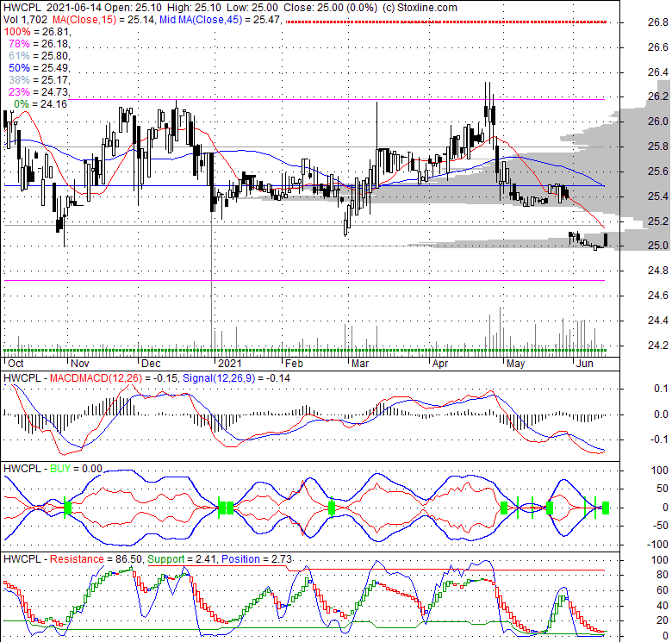The image size is (672, 642).
Task: Click the red 'MA(Close,15)' legend label
Action: [x=84, y=19]
